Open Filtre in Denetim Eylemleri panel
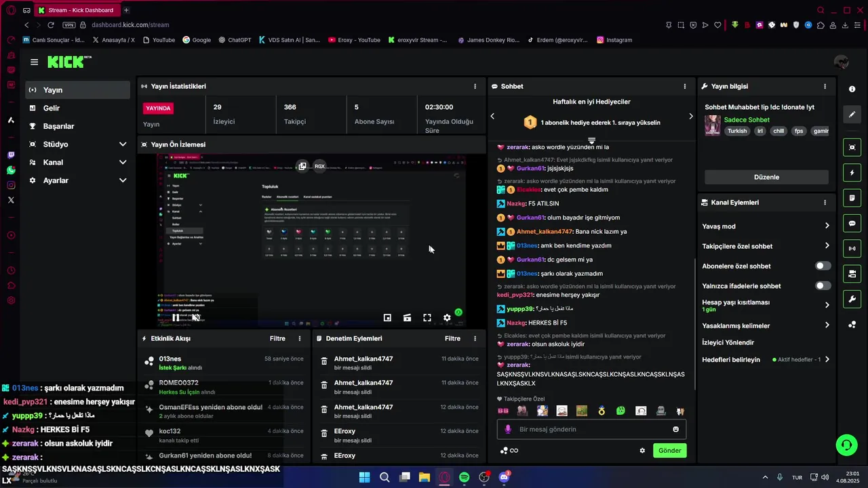Viewport: 868px width, 488px height. [452, 338]
